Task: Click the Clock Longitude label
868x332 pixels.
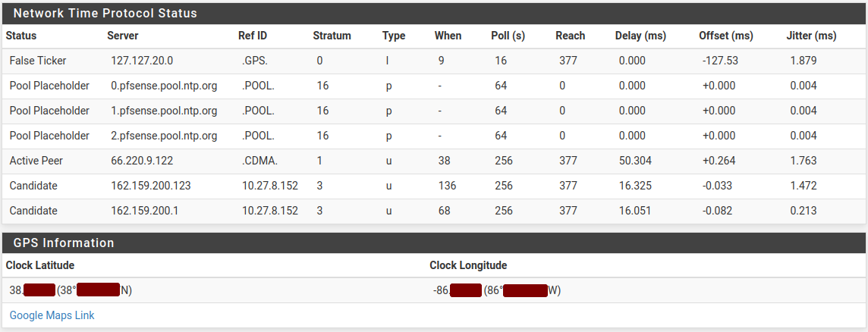Action: click(468, 265)
